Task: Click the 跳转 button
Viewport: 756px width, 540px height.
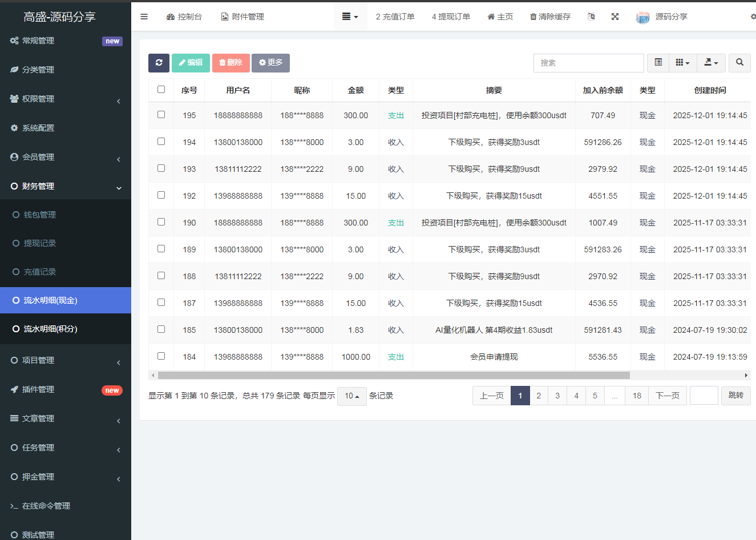Action: [x=735, y=396]
